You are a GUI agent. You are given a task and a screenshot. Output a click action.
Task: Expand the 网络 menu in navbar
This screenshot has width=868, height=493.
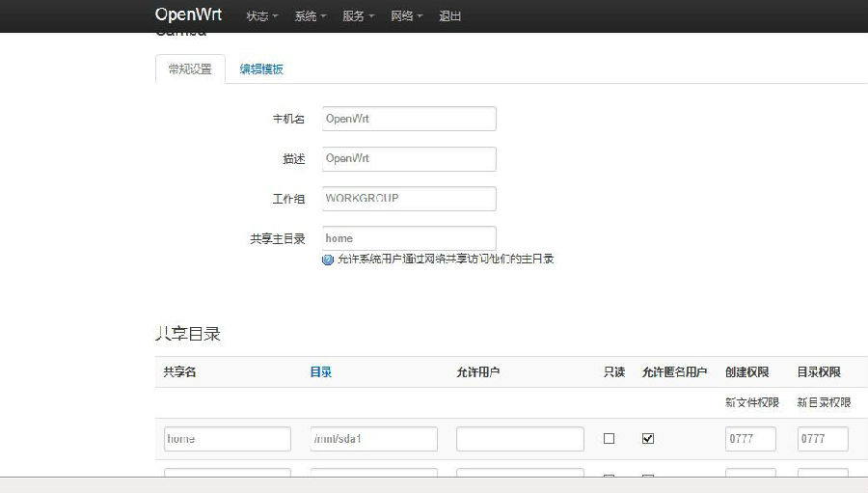(x=406, y=16)
